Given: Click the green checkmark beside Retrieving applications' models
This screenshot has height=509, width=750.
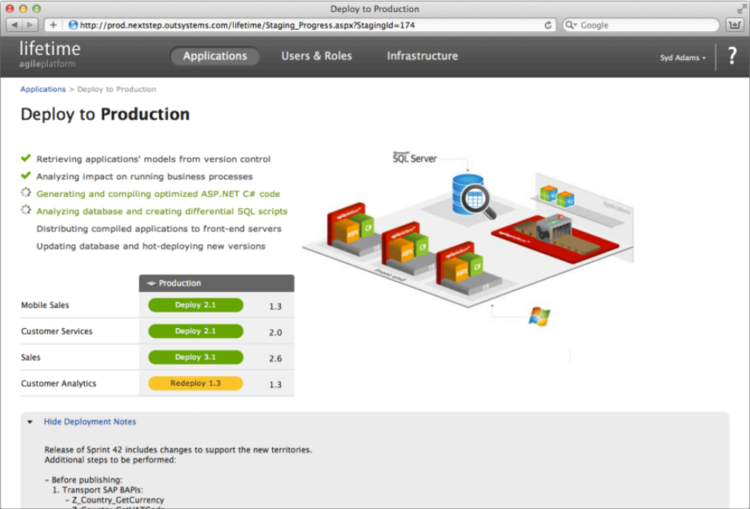Looking at the screenshot, I should (26, 158).
